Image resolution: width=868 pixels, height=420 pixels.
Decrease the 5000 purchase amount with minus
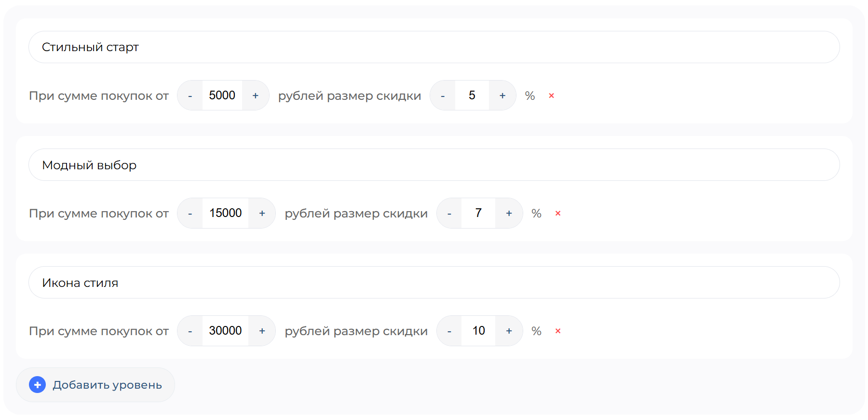pos(190,95)
